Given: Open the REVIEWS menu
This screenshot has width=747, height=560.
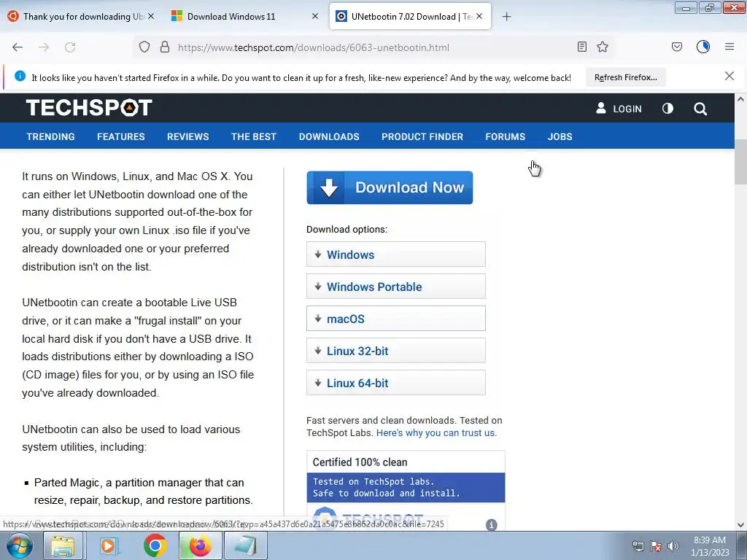Looking at the screenshot, I should pos(187,136).
